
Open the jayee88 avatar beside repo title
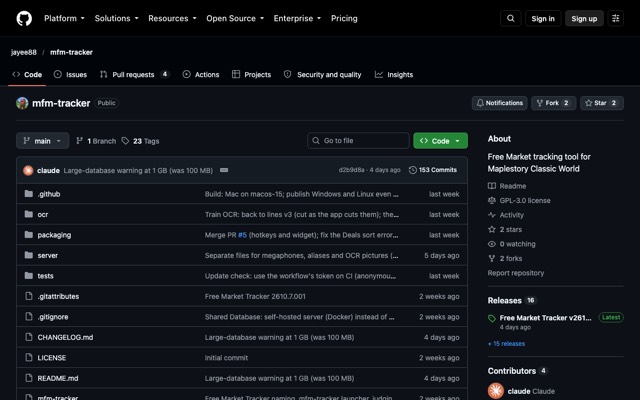(x=22, y=103)
